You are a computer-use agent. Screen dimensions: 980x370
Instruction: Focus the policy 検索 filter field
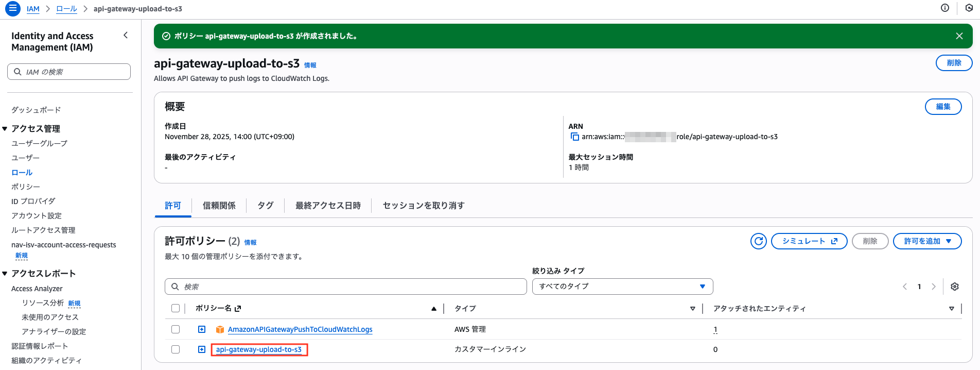tap(346, 287)
